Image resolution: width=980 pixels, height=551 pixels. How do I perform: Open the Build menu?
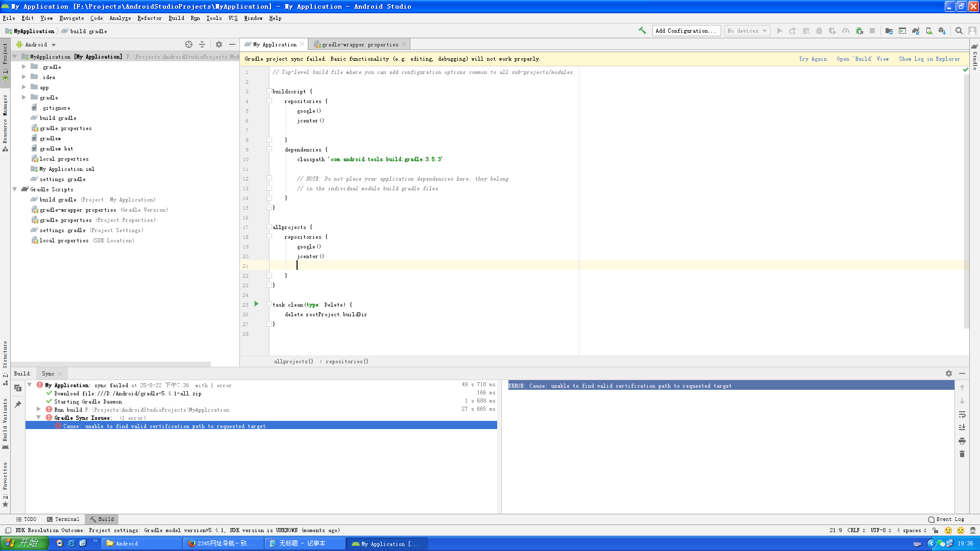pyautogui.click(x=177, y=18)
